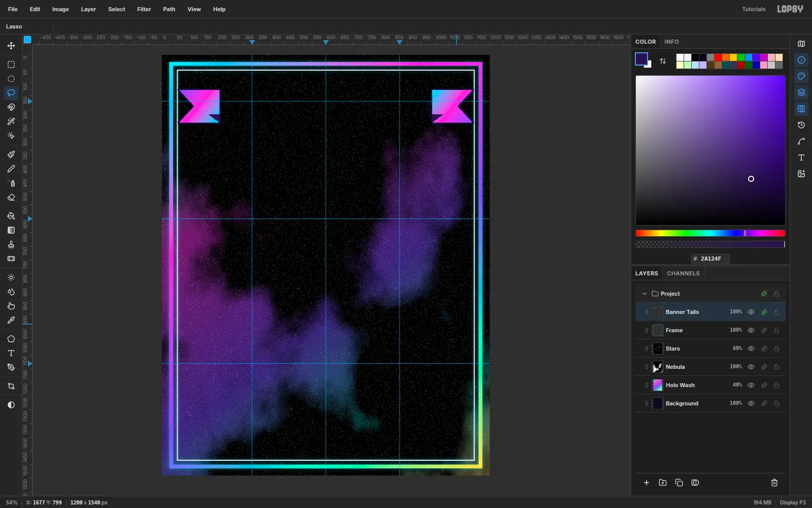Screen dimensions: 812x508
Task: Select the Spray Can airbrush tool
Action: click(11, 183)
